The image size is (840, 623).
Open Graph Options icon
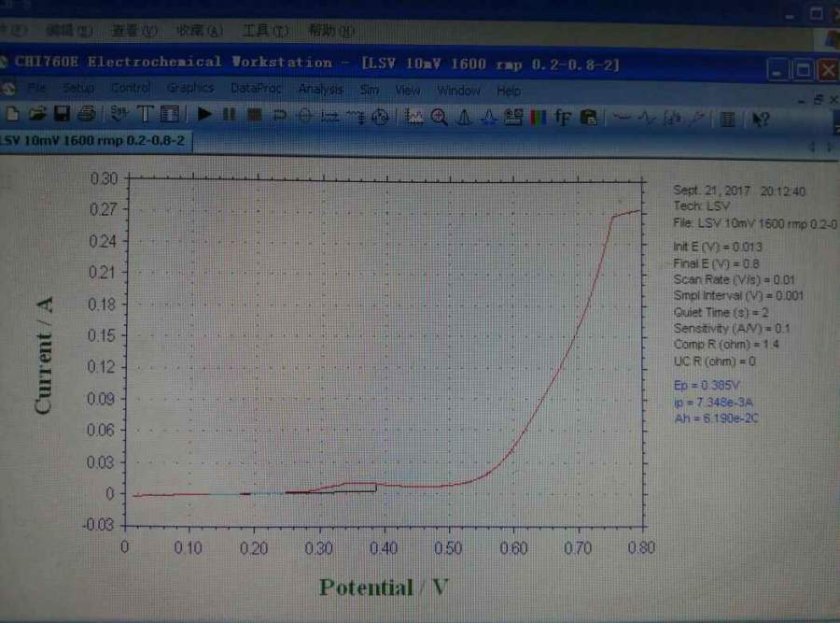(x=513, y=118)
